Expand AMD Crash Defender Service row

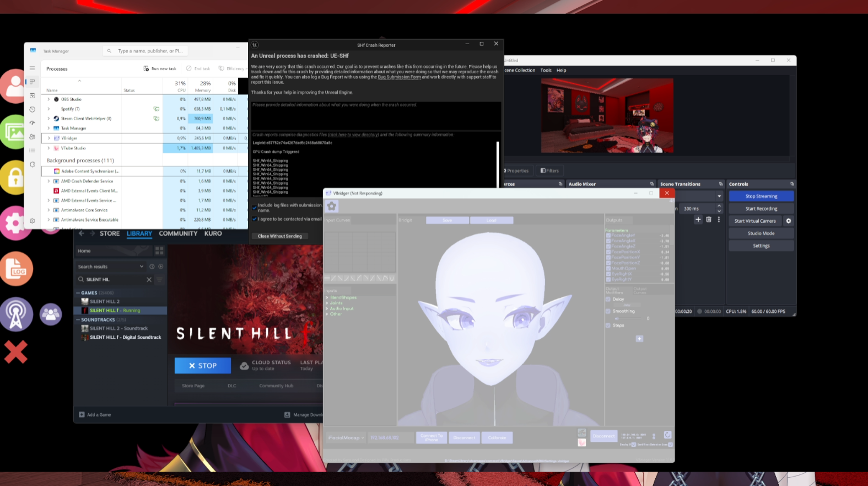click(x=48, y=181)
